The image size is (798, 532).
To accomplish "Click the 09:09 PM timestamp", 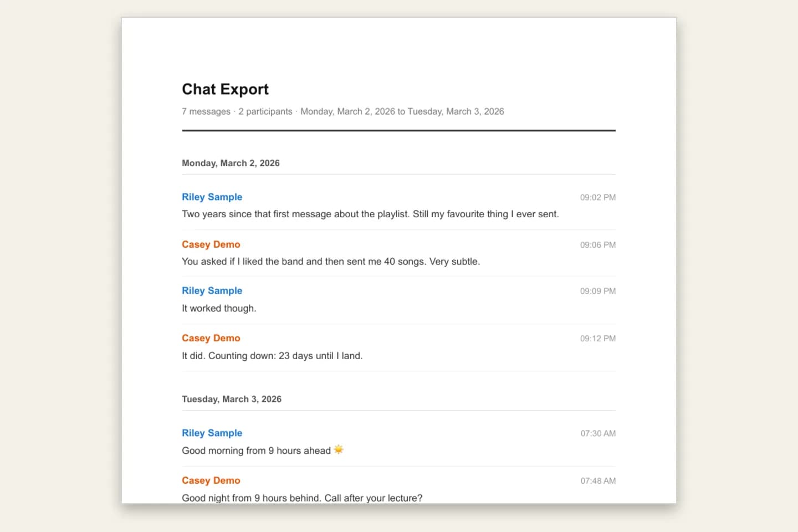I will (598, 291).
